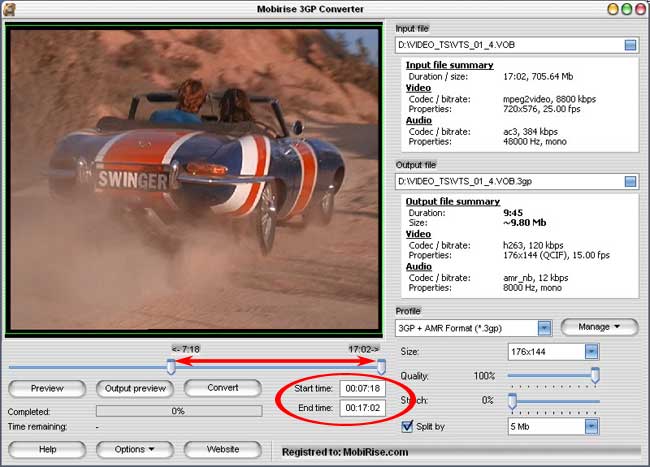650x467 pixels.
Task: Click the Website button
Action: click(223, 449)
